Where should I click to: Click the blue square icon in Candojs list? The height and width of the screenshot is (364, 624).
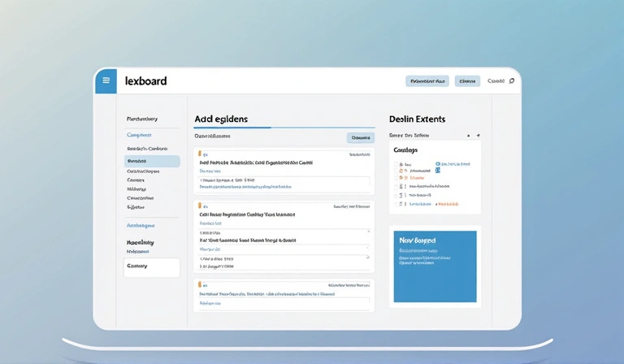438,171
